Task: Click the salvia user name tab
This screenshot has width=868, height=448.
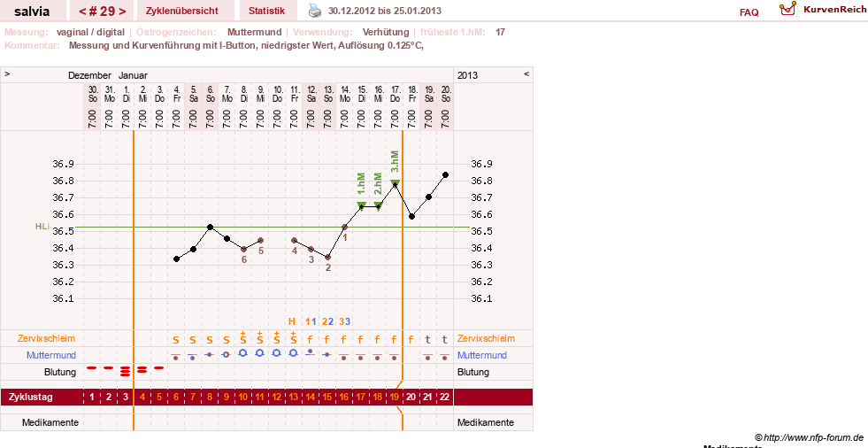Action: pyautogui.click(x=32, y=11)
